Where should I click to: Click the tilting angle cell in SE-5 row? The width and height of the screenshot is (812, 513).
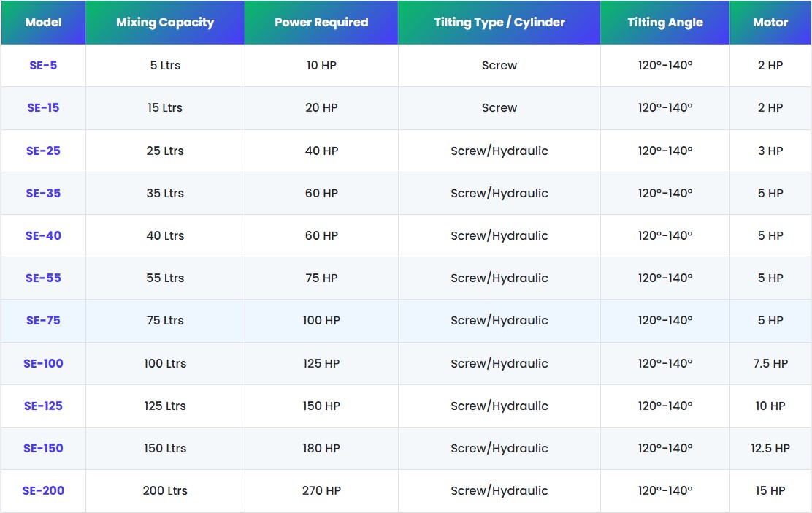click(x=665, y=65)
